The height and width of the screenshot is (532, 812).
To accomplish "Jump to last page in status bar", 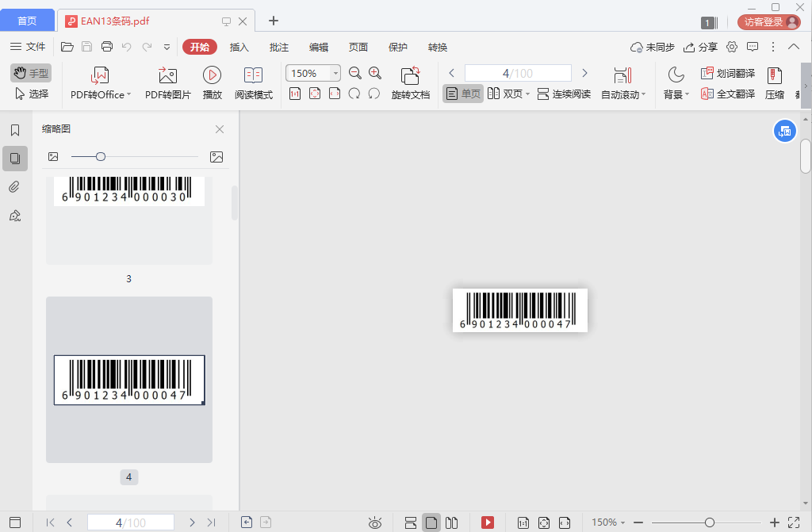I will pyautogui.click(x=211, y=522).
